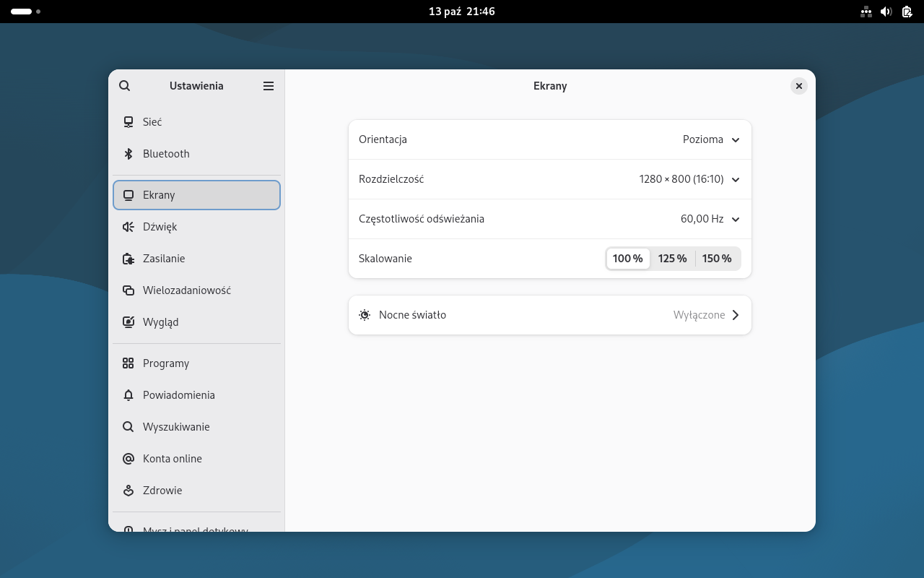Open Nocne światło settings chevron
924x578 pixels.
(736, 315)
